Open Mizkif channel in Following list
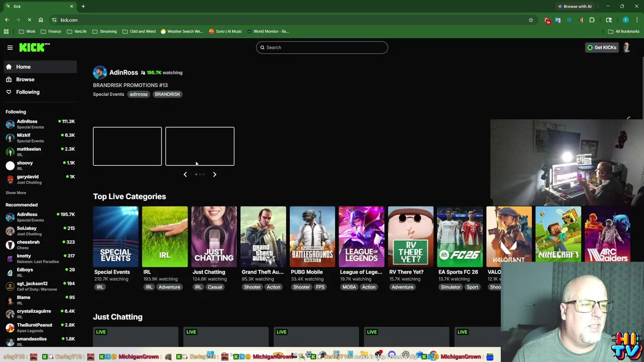This screenshot has height=362, width=644. click(x=40, y=138)
